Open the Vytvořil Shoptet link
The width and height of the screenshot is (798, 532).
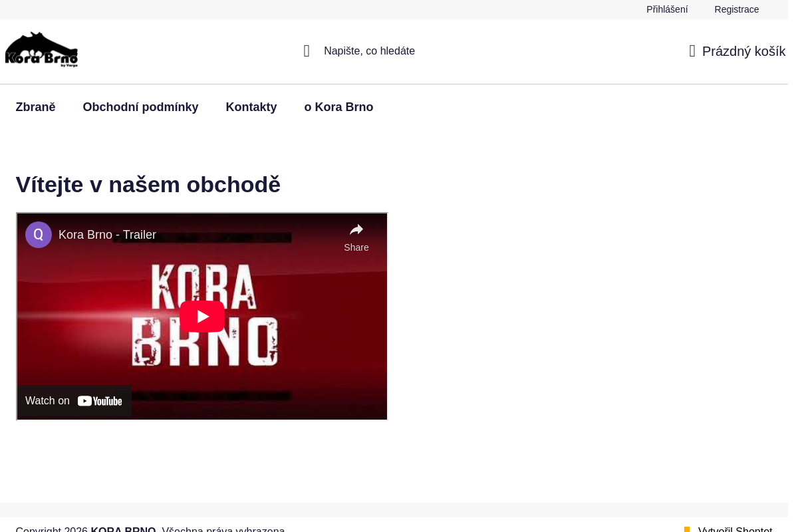pyautogui.click(x=735, y=529)
